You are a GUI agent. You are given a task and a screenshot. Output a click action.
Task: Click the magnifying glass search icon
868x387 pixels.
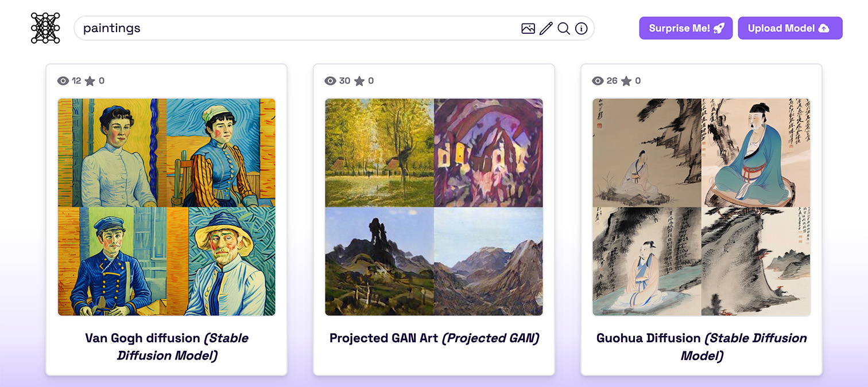coord(564,28)
